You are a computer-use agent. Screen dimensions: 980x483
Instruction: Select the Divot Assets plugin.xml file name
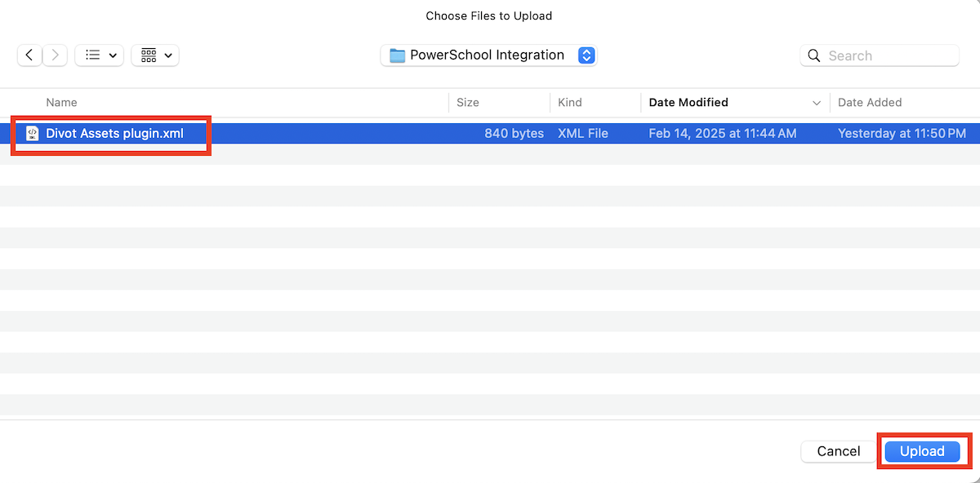click(x=114, y=133)
